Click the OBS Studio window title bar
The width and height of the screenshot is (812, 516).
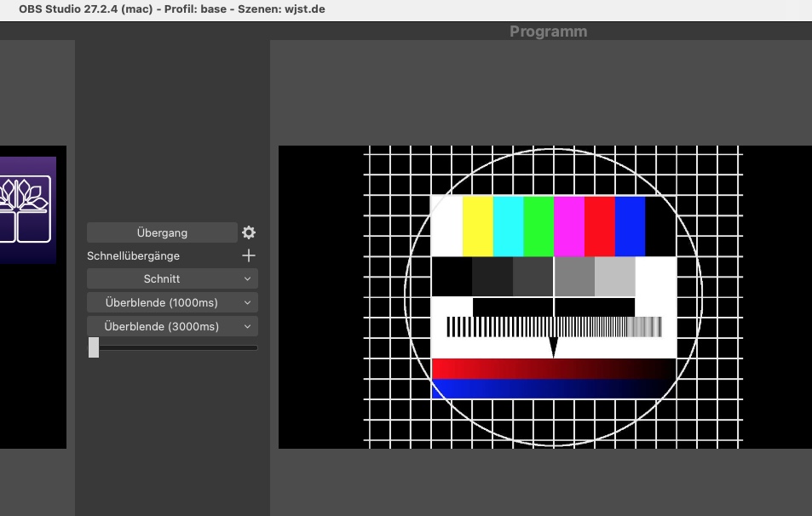[x=406, y=9]
